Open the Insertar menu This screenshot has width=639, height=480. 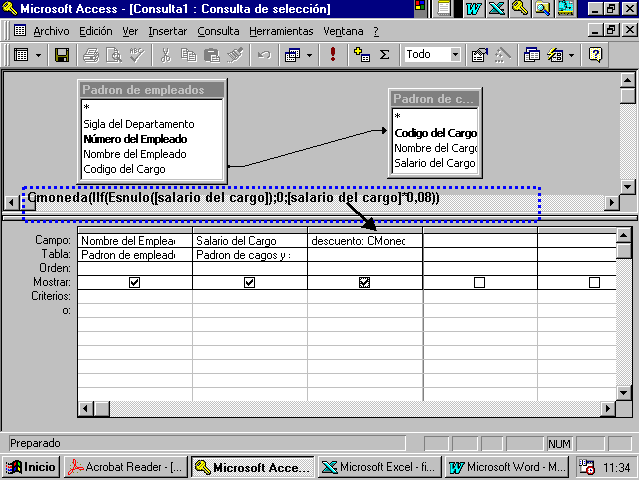click(x=167, y=31)
